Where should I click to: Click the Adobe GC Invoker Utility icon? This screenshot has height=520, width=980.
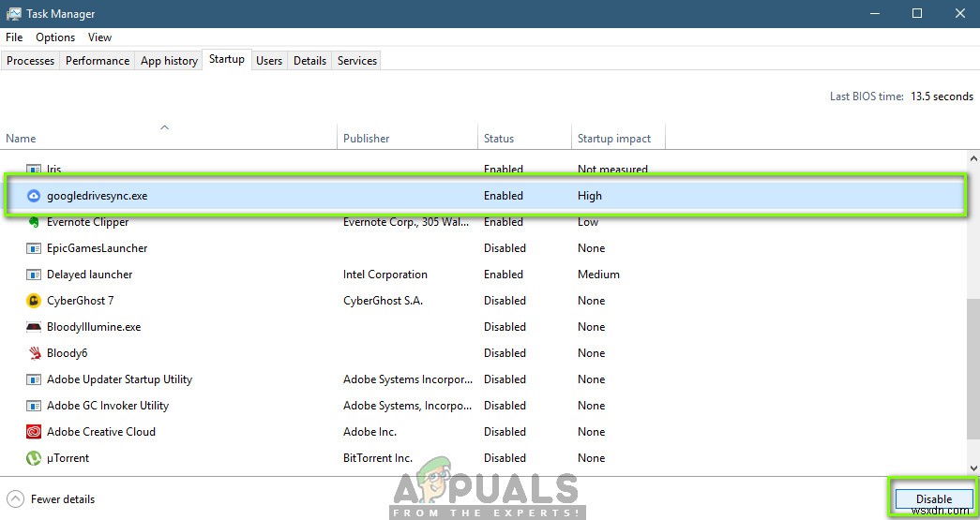click(x=34, y=405)
